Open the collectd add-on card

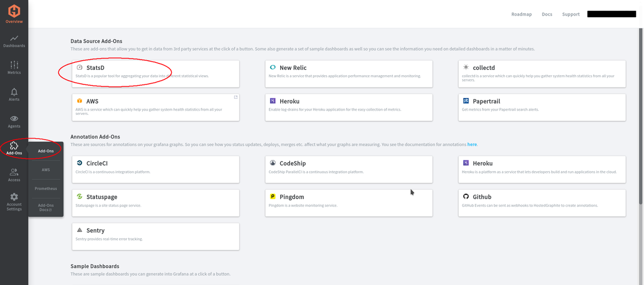pyautogui.click(x=542, y=73)
